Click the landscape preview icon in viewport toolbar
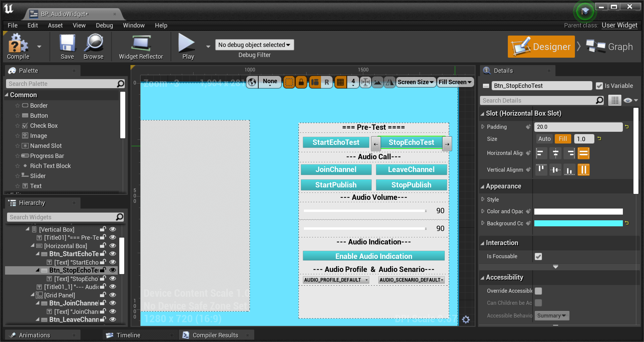The image size is (644, 342). click(378, 82)
